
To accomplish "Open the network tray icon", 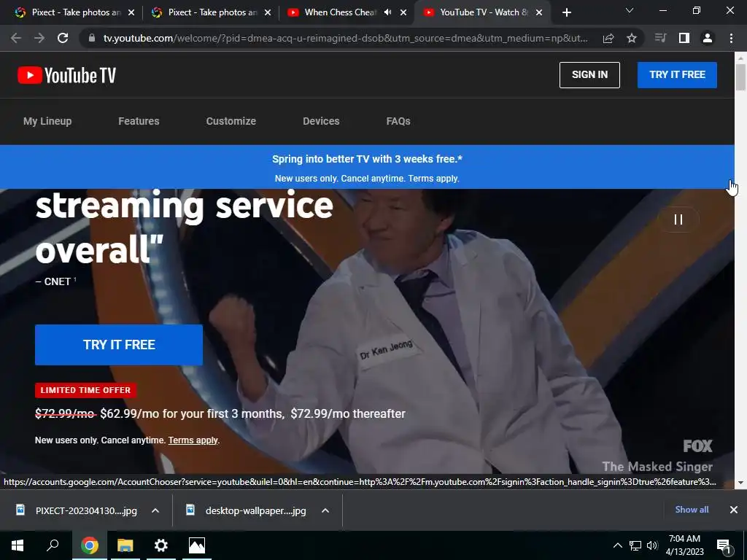I will (635, 545).
